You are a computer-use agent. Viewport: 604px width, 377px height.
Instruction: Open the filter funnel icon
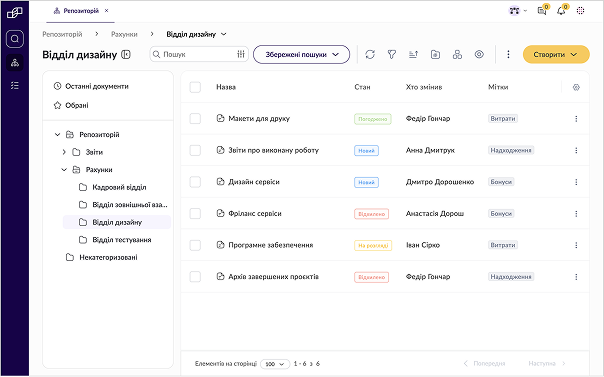click(392, 55)
